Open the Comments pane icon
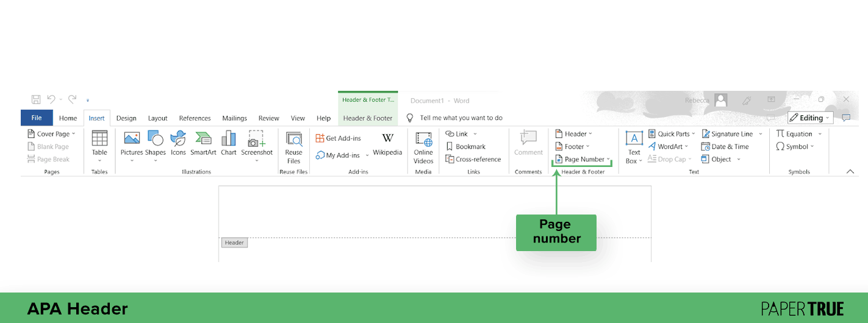Screen dimensions: 868x323 click(x=846, y=118)
